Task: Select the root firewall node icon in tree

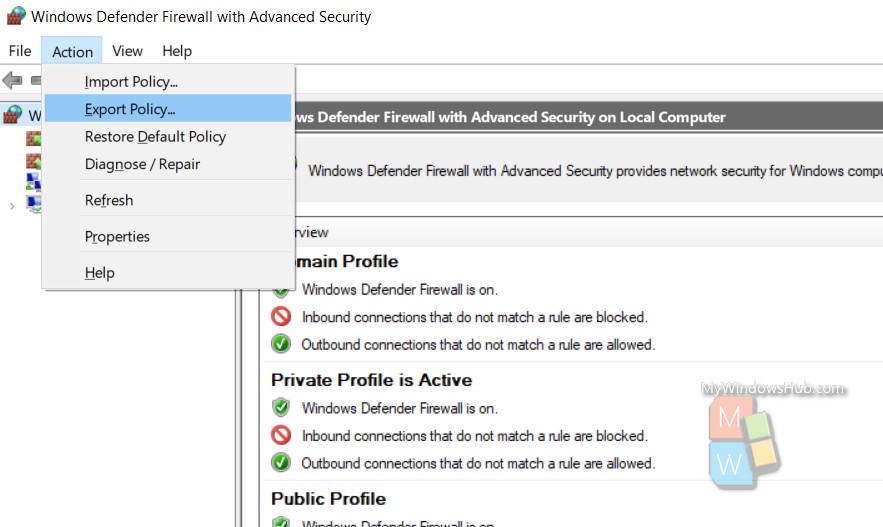Action: (14, 115)
